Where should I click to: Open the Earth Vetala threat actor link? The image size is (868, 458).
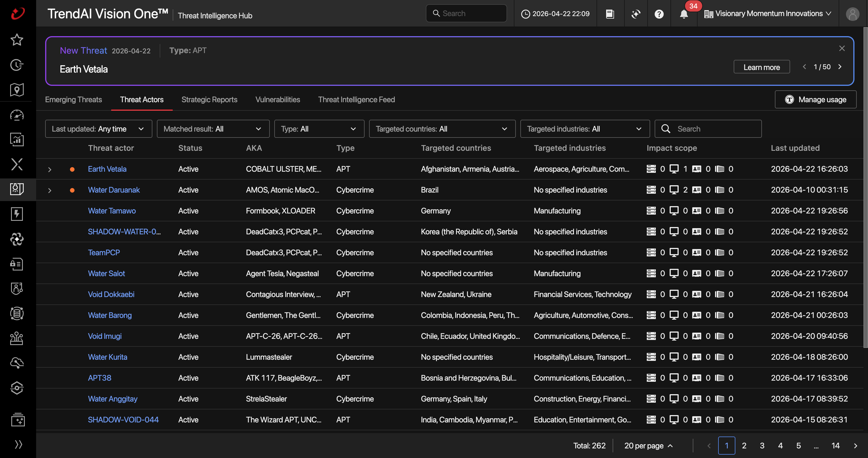tap(107, 169)
